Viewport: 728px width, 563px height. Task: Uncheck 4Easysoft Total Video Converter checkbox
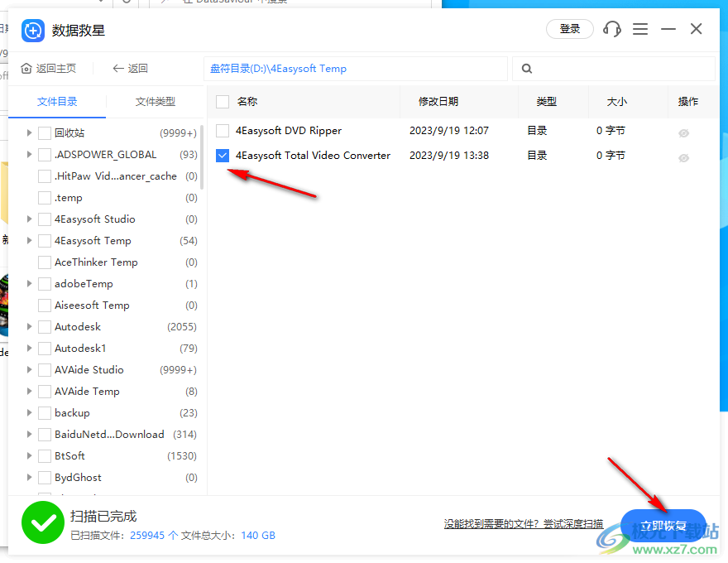(223, 156)
